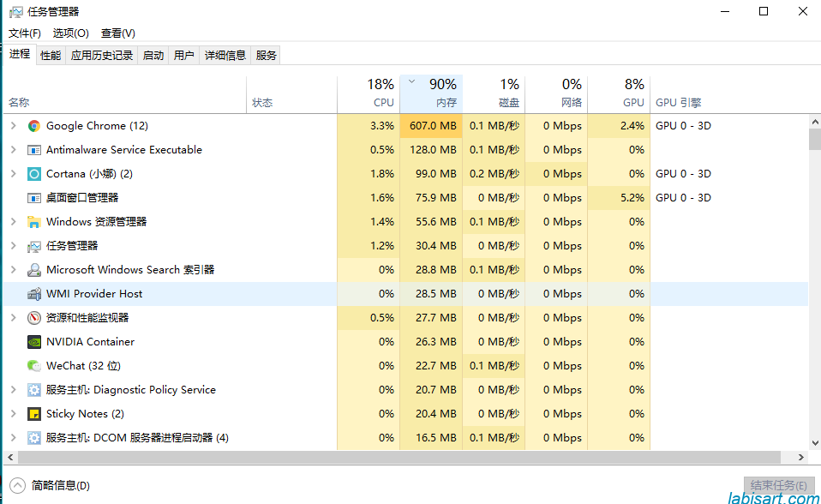The height and width of the screenshot is (504, 821).
Task: Click the Microsoft Windows Search 索引器 icon
Action: click(34, 270)
